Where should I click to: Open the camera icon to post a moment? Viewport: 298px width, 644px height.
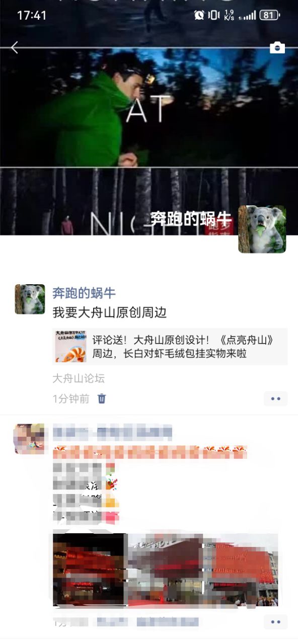pyautogui.click(x=277, y=48)
